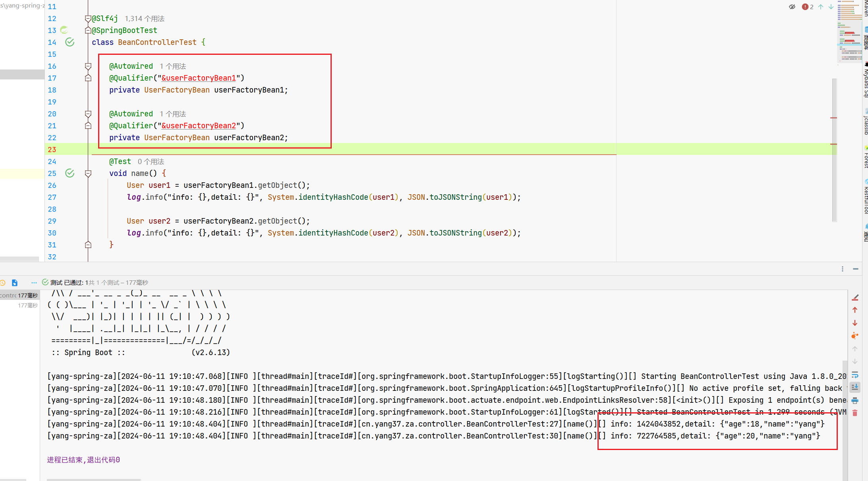
Task: Click the closing fold marker at line 31
Action: click(88, 245)
